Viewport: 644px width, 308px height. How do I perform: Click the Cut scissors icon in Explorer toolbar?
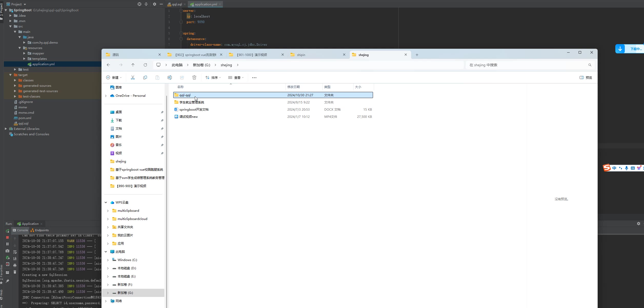(x=133, y=78)
